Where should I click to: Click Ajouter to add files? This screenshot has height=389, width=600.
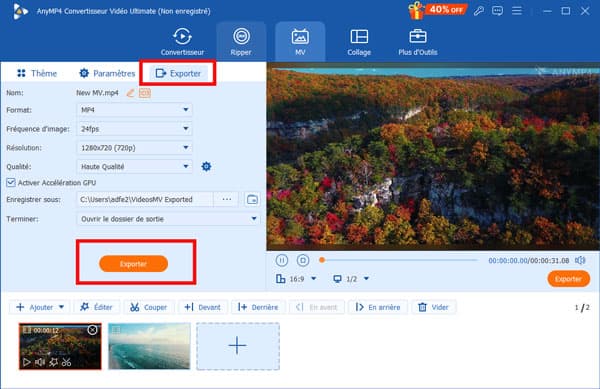coord(35,307)
